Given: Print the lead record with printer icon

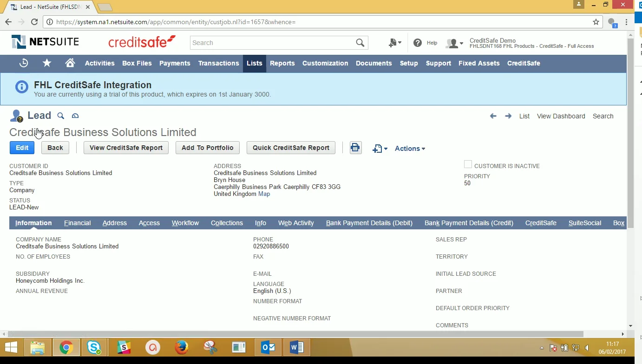Looking at the screenshot, I should 356,148.
